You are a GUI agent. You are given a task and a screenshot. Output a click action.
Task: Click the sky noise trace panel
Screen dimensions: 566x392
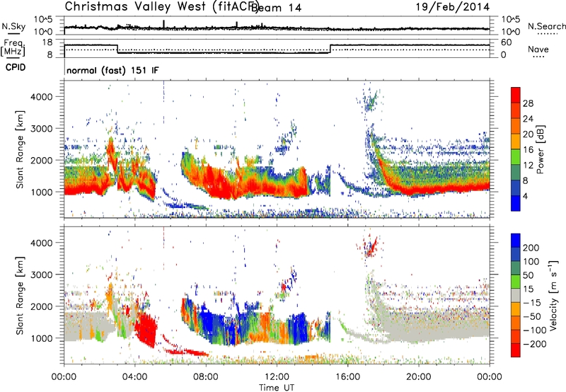(277, 25)
